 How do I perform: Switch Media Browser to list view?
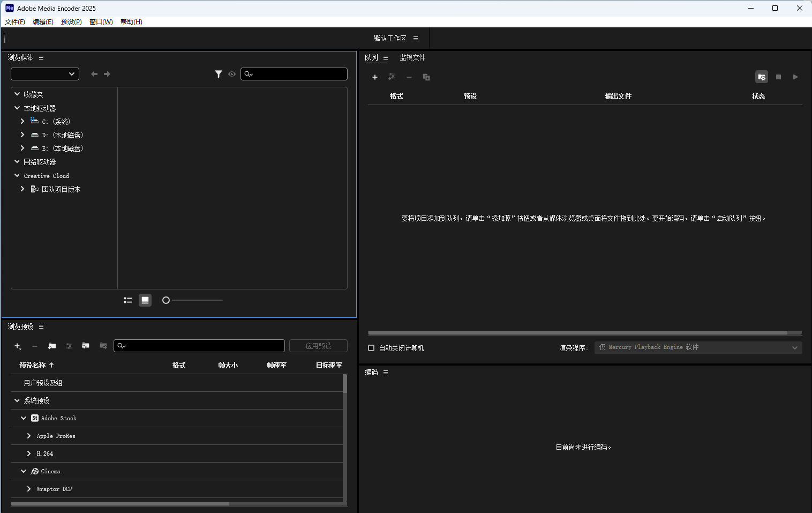[128, 300]
